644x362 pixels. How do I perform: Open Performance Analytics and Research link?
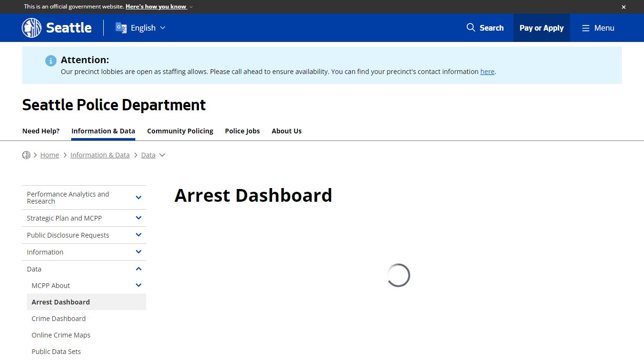pos(68,197)
